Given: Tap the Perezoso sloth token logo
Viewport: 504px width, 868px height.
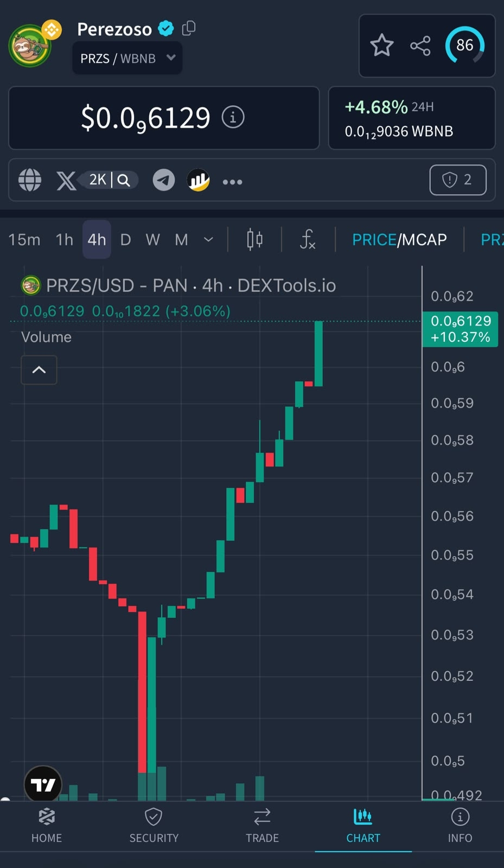Looking at the screenshot, I should [30, 46].
